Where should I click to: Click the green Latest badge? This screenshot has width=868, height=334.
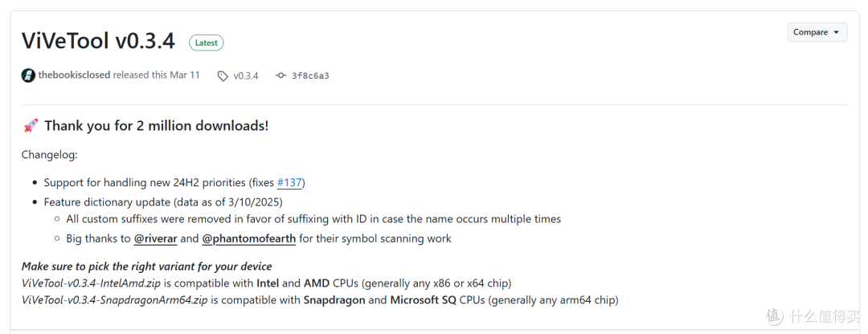click(x=206, y=43)
